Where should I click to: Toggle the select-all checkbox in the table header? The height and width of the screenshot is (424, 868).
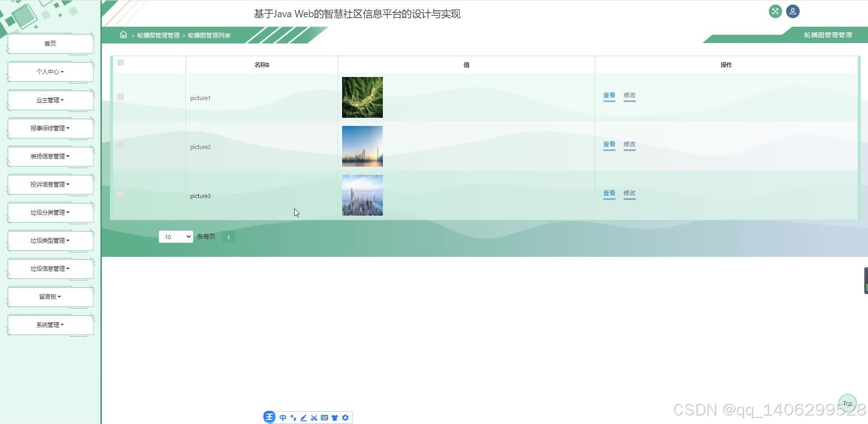120,63
